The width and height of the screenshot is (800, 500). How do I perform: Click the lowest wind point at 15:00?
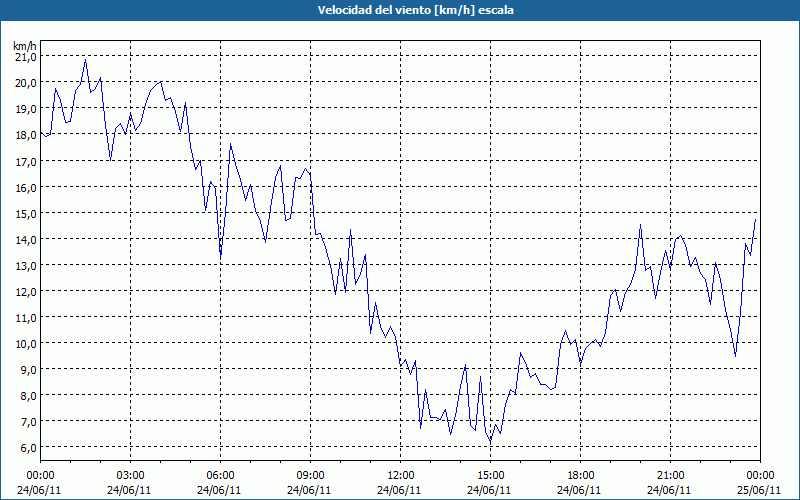pyautogui.click(x=490, y=441)
